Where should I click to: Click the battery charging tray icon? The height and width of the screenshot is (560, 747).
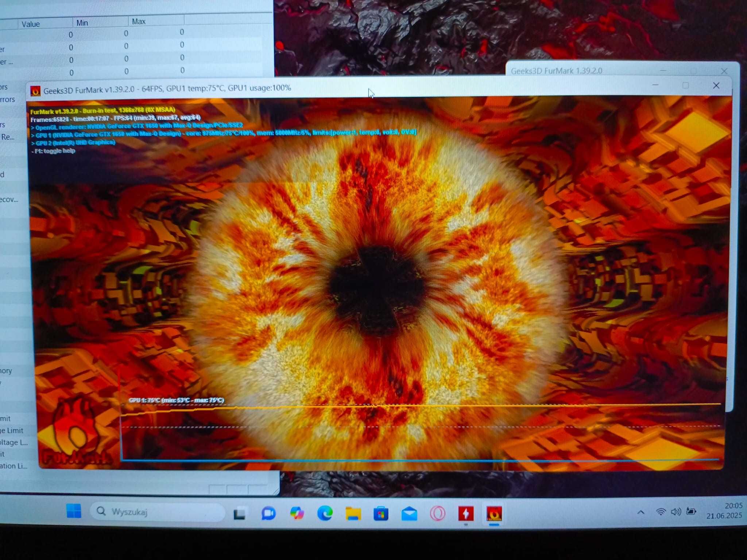691,511
